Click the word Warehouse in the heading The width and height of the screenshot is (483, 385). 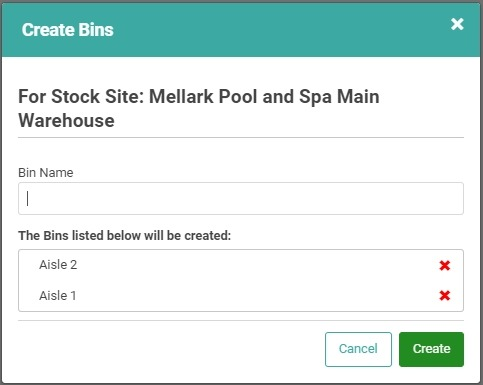(66, 120)
